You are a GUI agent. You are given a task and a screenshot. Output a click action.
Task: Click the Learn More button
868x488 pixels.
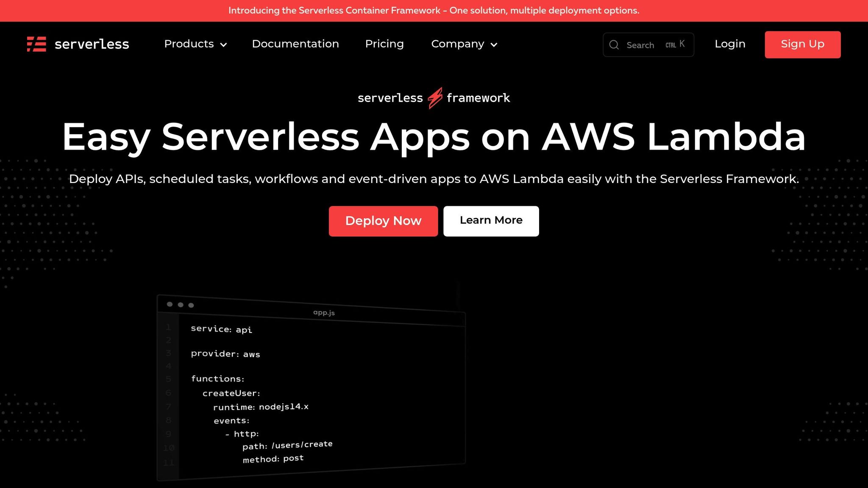click(x=491, y=221)
